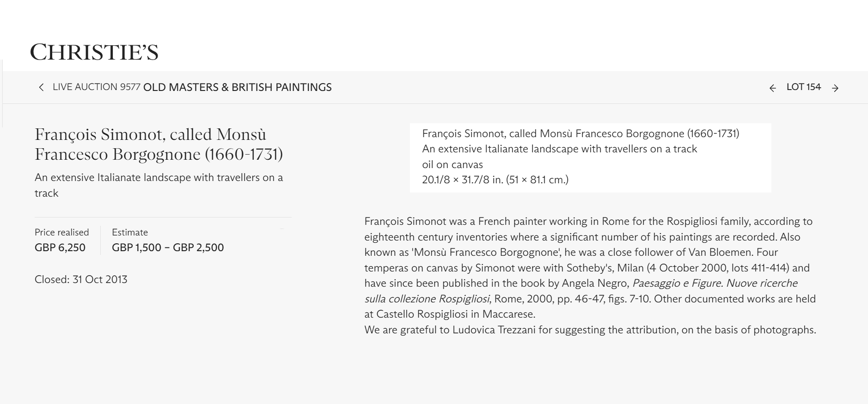Viewport: 868px width, 404px height.
Task: Click the GBP 6,250 realised price
Action: coord(60,247)
